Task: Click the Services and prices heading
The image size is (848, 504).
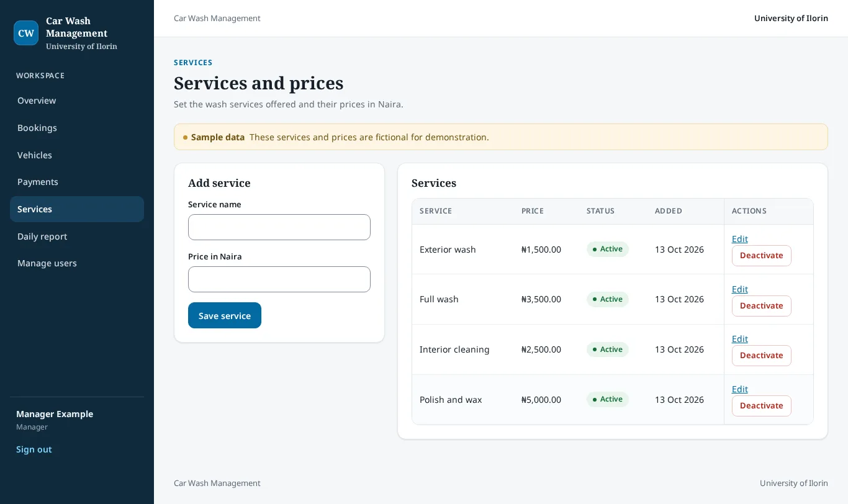Action: pos(259,83)
